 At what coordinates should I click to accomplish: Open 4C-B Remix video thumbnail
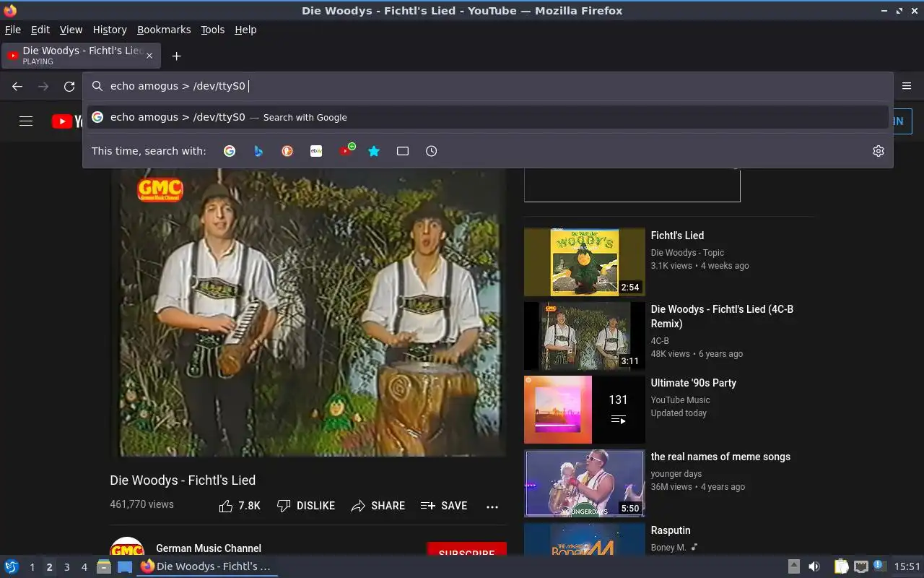[x=584, y=336]
